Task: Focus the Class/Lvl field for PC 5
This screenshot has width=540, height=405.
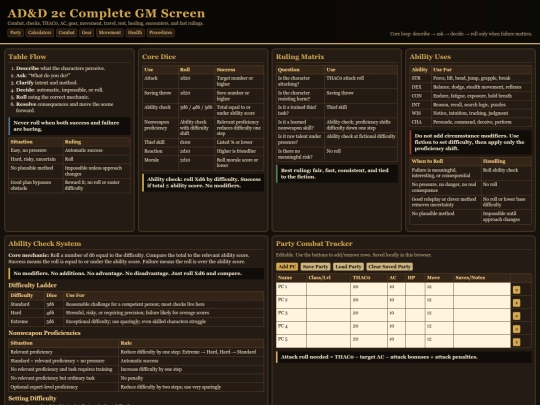Action: tap(329, 341)
